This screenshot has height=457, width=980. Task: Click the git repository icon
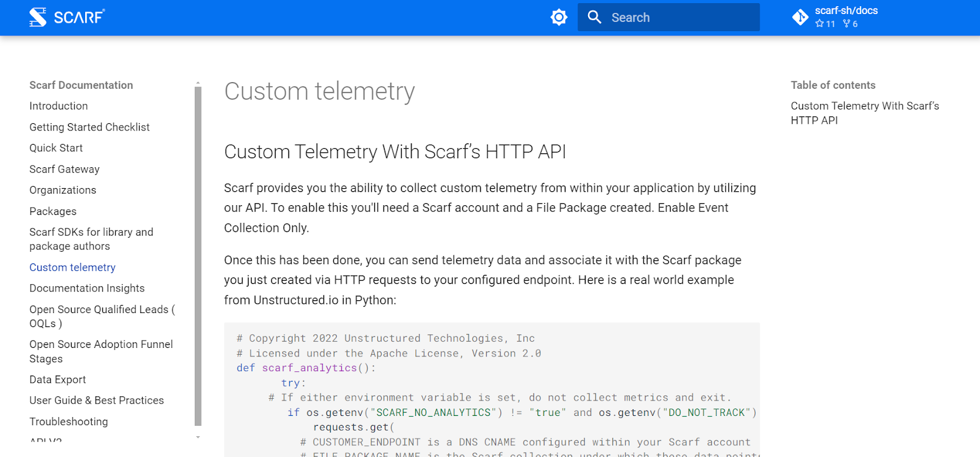800,17
